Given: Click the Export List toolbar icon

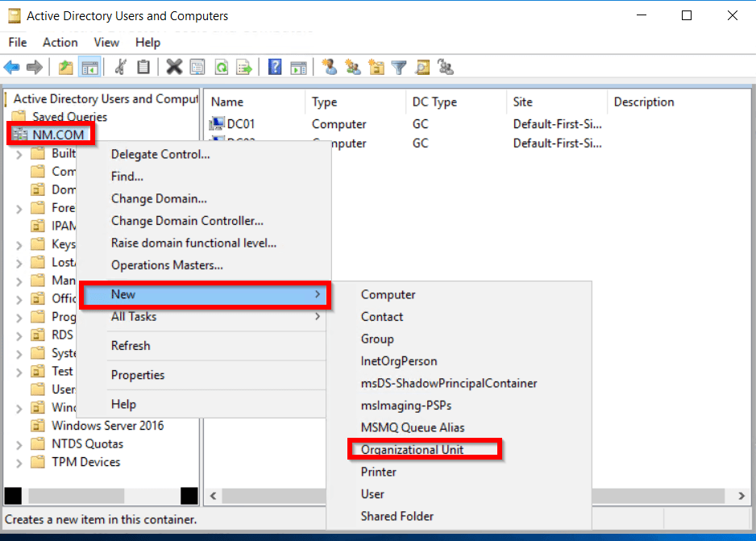Looking at the screenshot, I should coord(244,67).
